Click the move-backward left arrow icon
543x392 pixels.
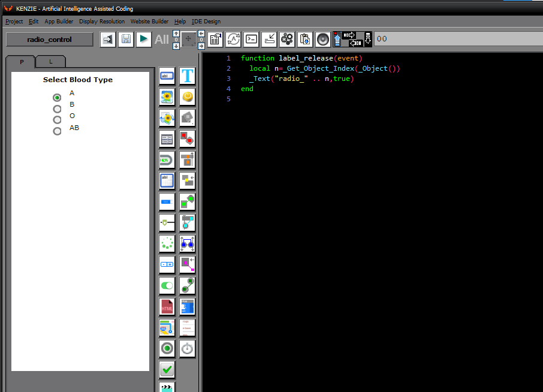pyautogui.click(x=355, y=43)
